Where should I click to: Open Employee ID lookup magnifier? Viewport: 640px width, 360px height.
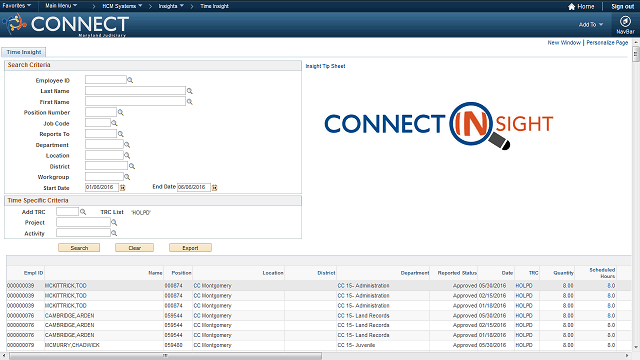click(130, 80)
